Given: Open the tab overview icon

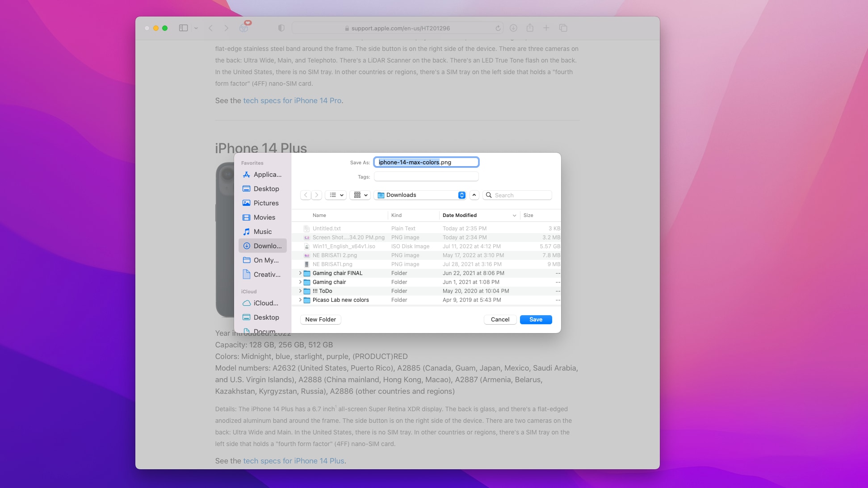Looking at the screenshot, I should pyautogui.click(x=563, y=28).
